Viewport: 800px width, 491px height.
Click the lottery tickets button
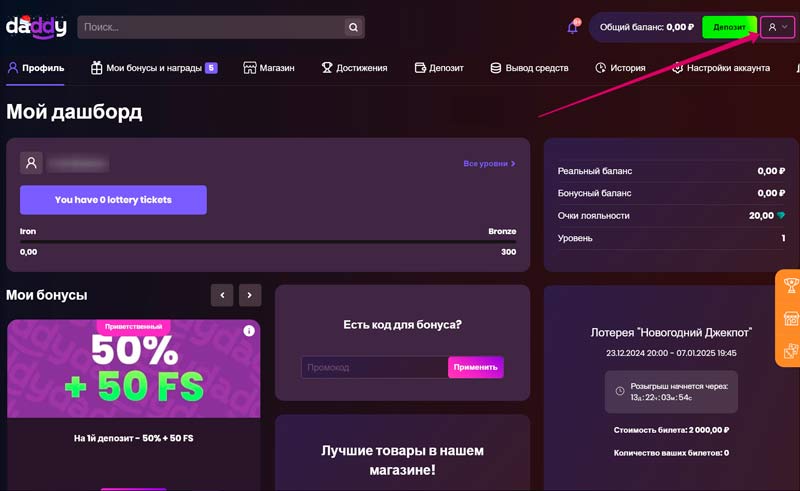tap(113, 200)
